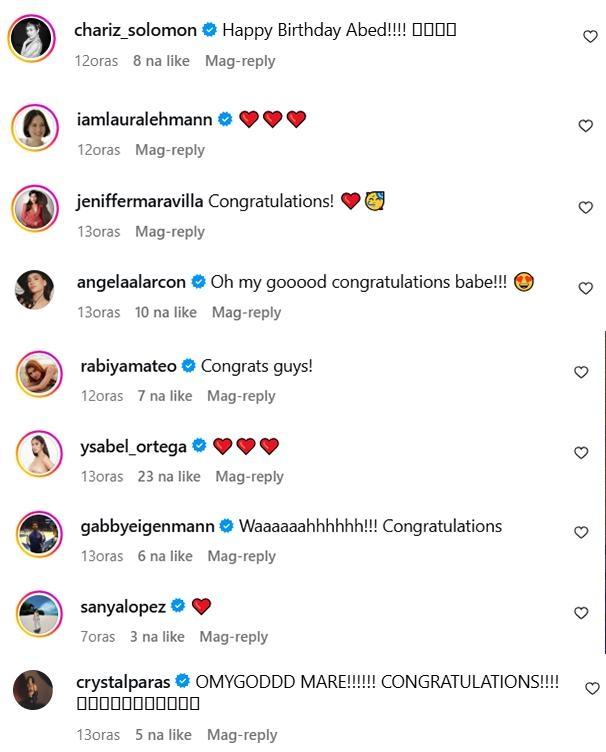Click the gabbyeigenmann username
The image size is (606, 752).
[x=149, y=526]
